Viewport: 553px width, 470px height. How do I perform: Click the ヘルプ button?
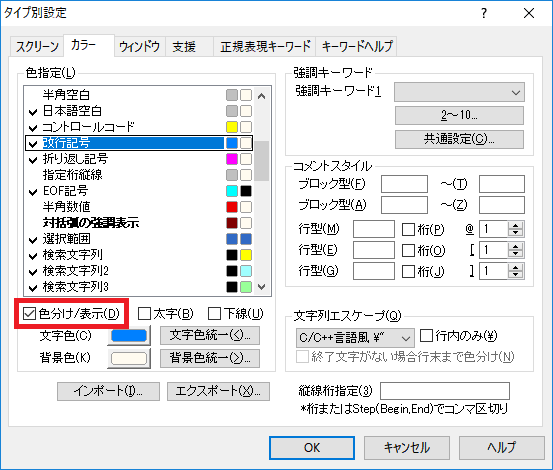point(502,448)
